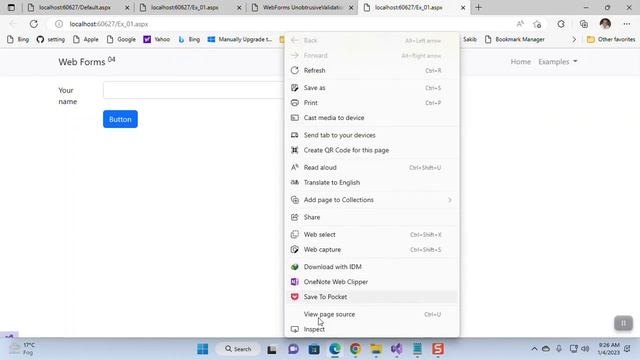The image size is (640, 360).
Task: Choose Share in the context menu
Action: click(x=372, y=217)
